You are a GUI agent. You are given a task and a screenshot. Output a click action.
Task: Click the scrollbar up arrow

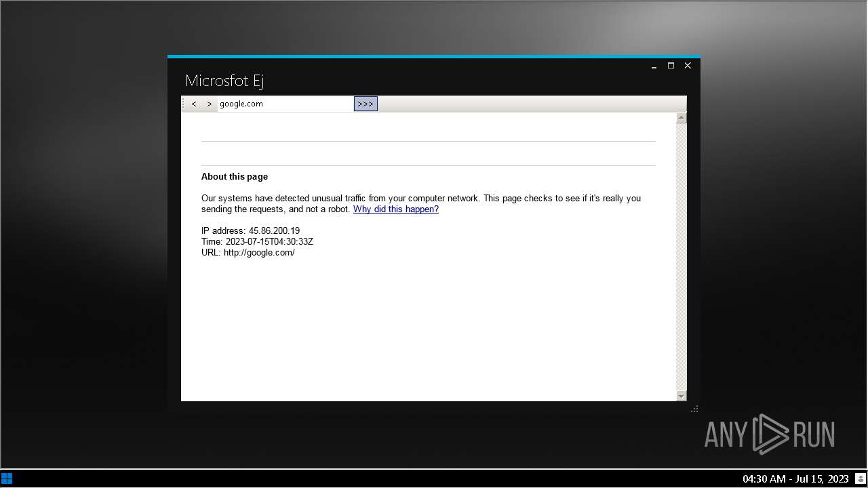coord(682,118)
